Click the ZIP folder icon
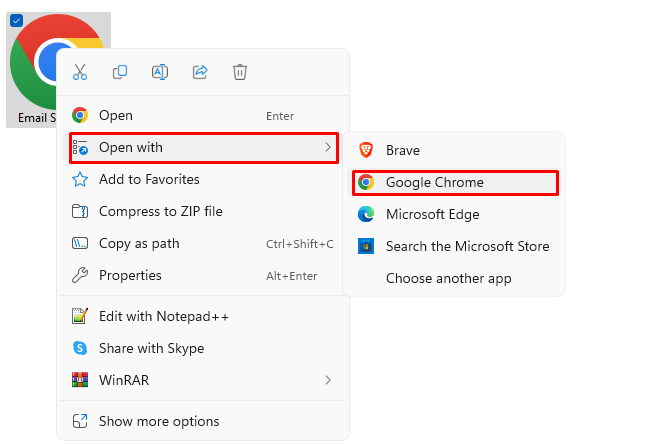 80,211
